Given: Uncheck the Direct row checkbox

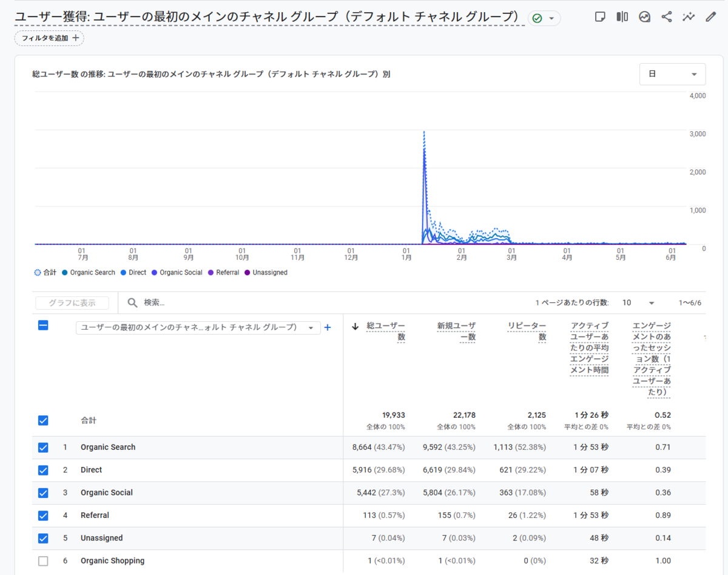Looking at the screenshot, I should pos(43,470).
